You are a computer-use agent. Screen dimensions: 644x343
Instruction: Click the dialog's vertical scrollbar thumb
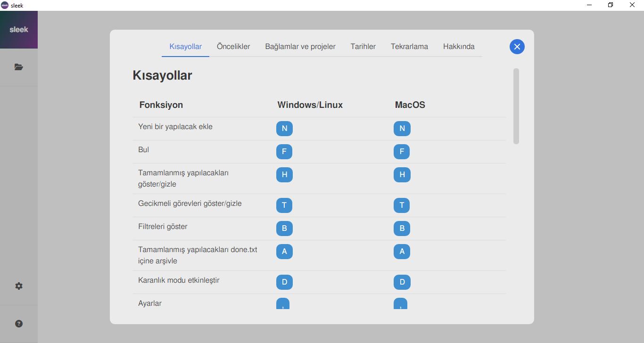[x=516, y=106]
